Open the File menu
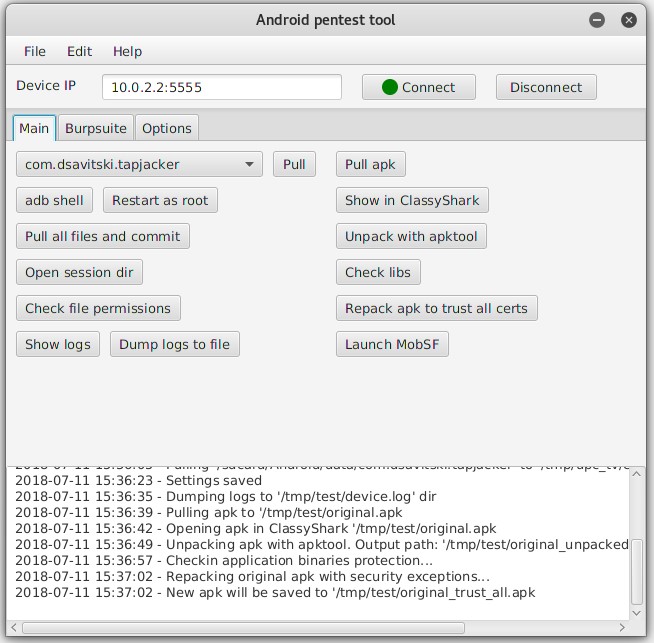This screenshot has width=654, height=643. (35, 51)
